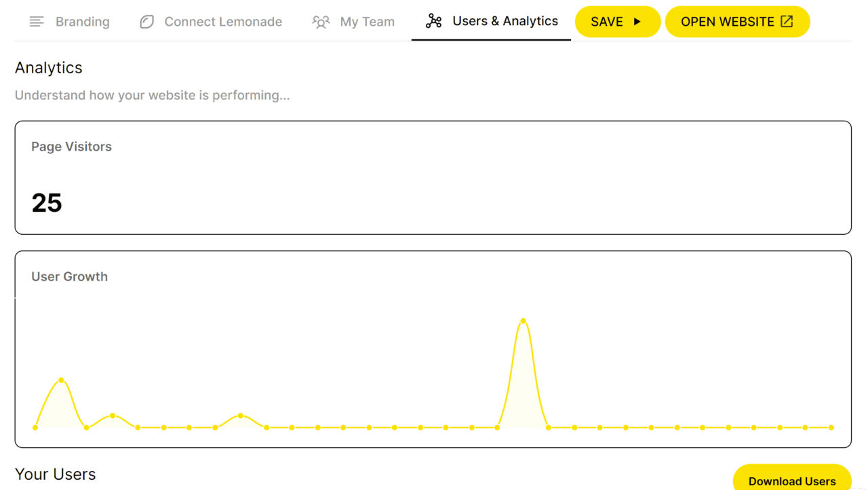The height and width of the screenshot is (490, 868).
Task: Click the last data point on the chart
Action: 831,428
